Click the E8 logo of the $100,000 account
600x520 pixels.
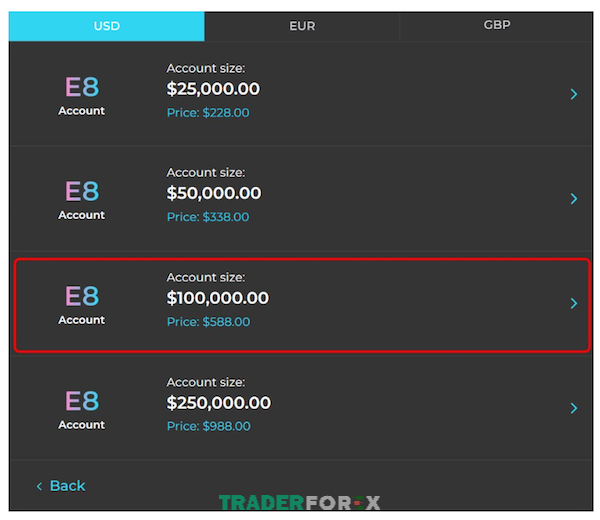82,296
